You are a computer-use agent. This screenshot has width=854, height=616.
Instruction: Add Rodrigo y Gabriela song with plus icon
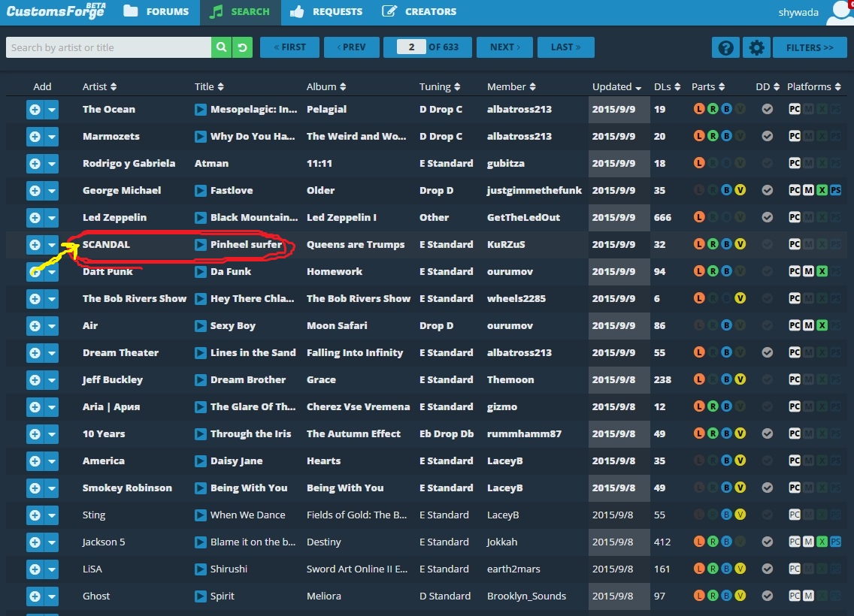point(35,163)
